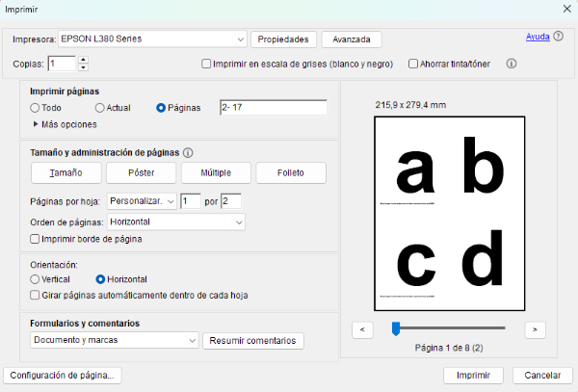Choose the Folleto sizing option

tap(290, 172)
